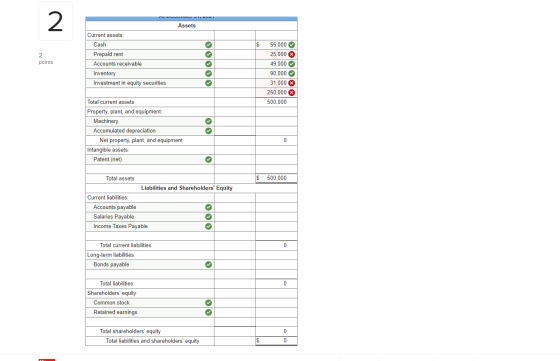
Task: Open the Salaries Payable account name cell
Action: (x=150, y=216)
